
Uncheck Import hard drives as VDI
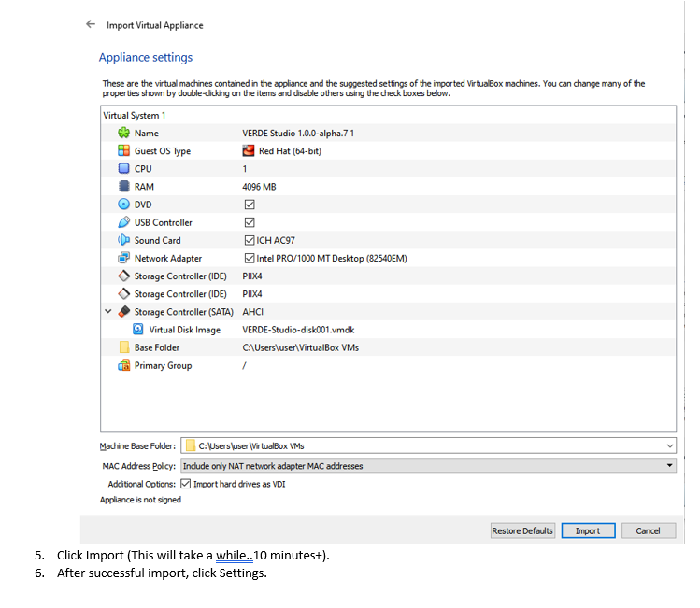coord(186,484)
